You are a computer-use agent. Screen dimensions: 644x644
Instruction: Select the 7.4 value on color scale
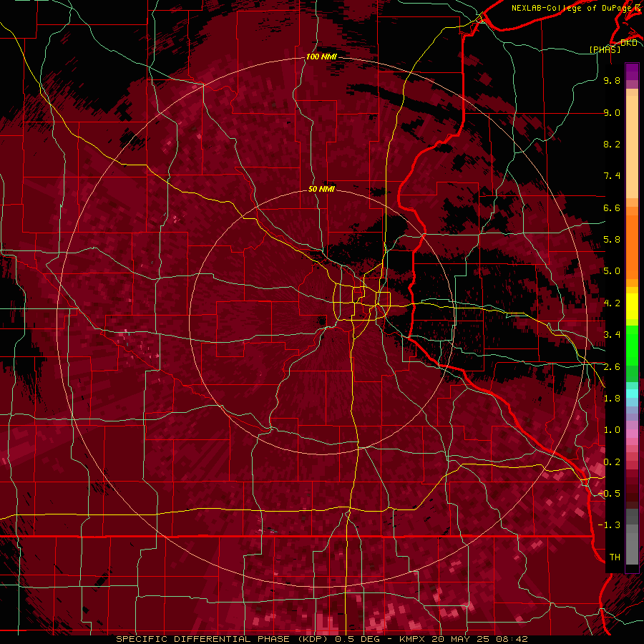[612, 176]
